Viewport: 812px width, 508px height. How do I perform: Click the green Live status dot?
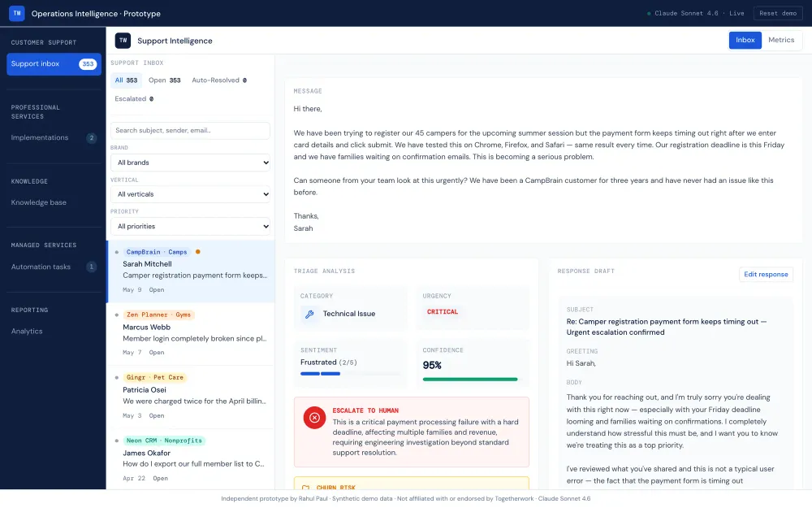[x=649, y=14]
